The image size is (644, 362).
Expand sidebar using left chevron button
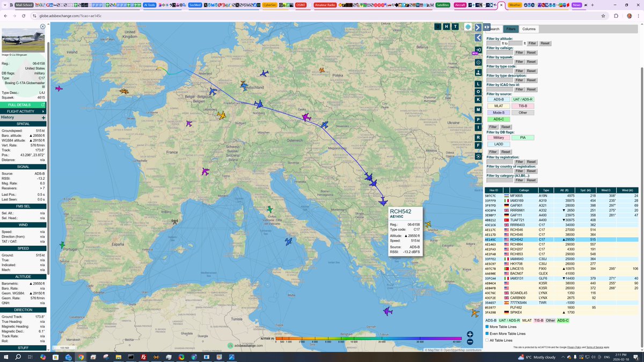[x=478, y=38]
